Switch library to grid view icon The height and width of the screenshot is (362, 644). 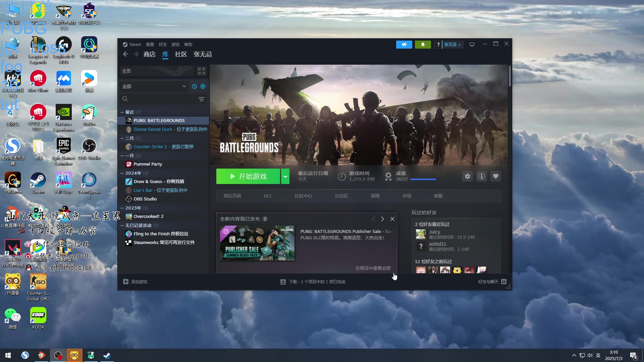point(202,71)
